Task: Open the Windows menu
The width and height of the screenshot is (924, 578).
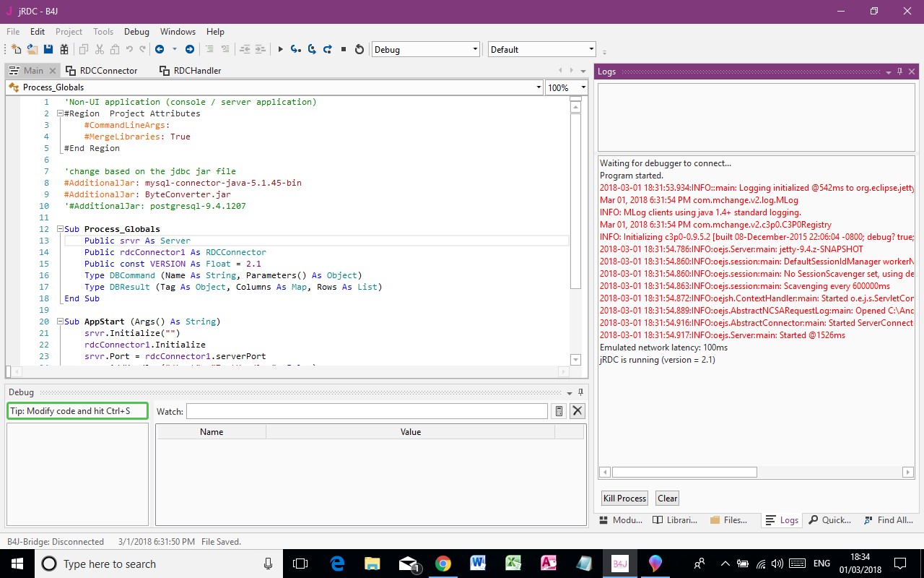Action: 178,32
